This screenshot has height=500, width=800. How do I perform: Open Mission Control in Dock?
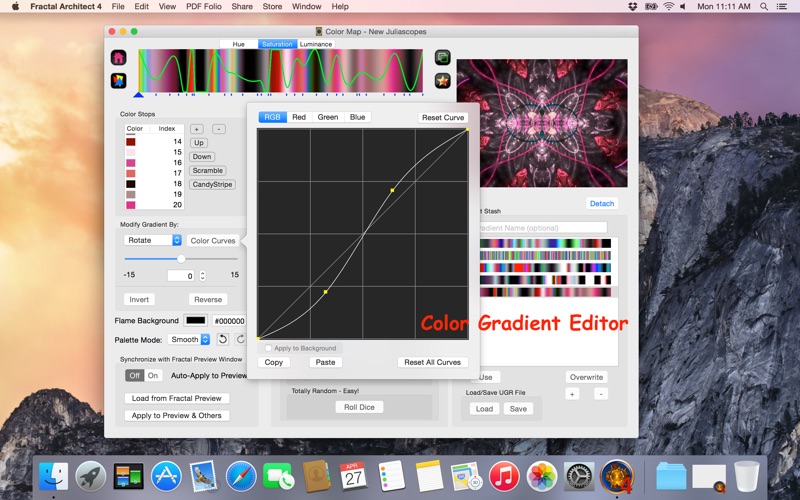[x=128, y=477]
